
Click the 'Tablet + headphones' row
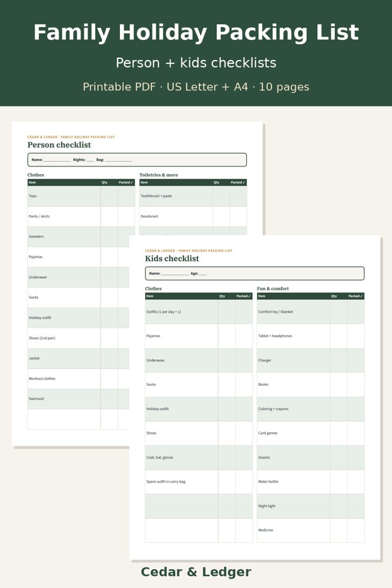point(311,336)
